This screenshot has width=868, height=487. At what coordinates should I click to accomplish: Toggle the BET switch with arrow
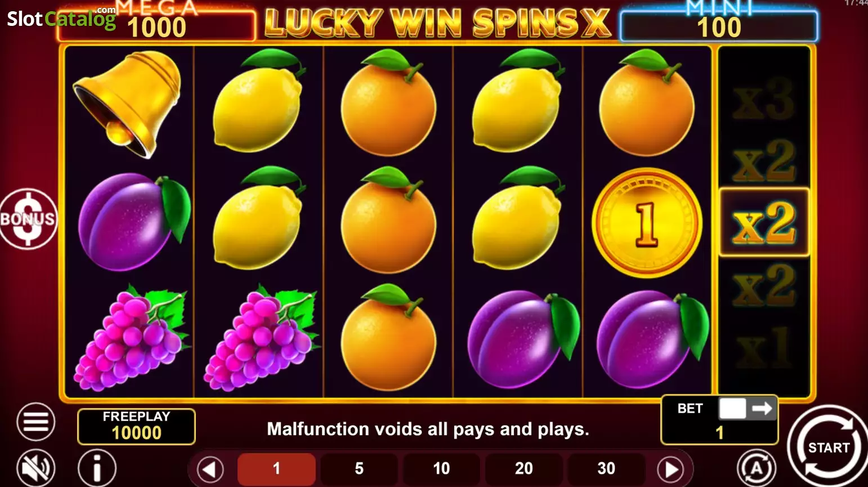click(x=748, y=409)
